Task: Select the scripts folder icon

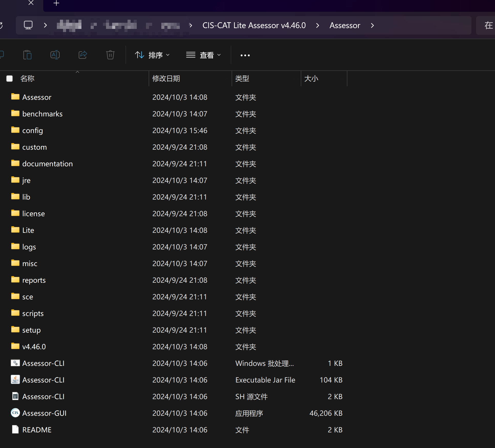Action: pos(15,313)
